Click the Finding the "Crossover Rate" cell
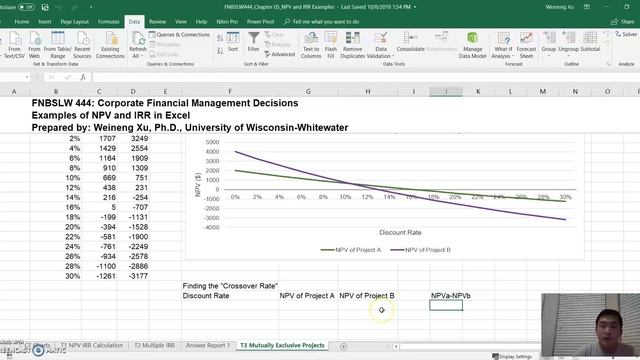 coord(230,286)
